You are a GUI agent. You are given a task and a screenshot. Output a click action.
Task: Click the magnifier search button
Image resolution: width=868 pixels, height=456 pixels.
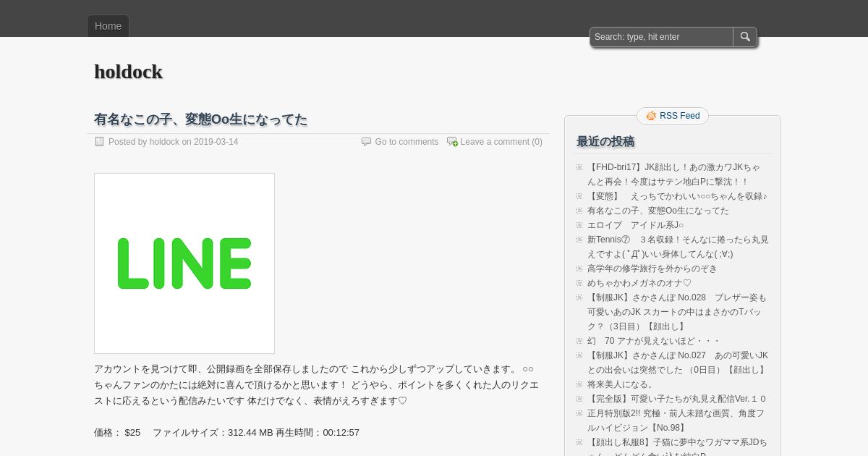pyautogui.click(x=745, y=37)
